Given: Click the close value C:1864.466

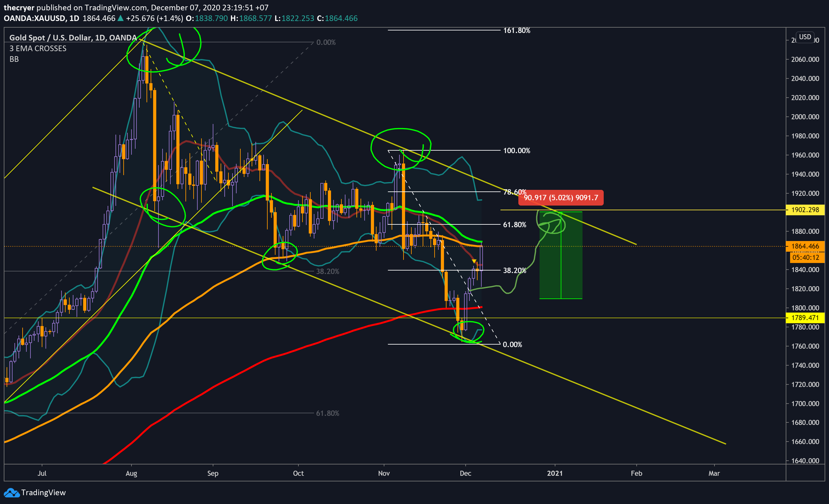Looking at the screenshot, I should (337, 18).
